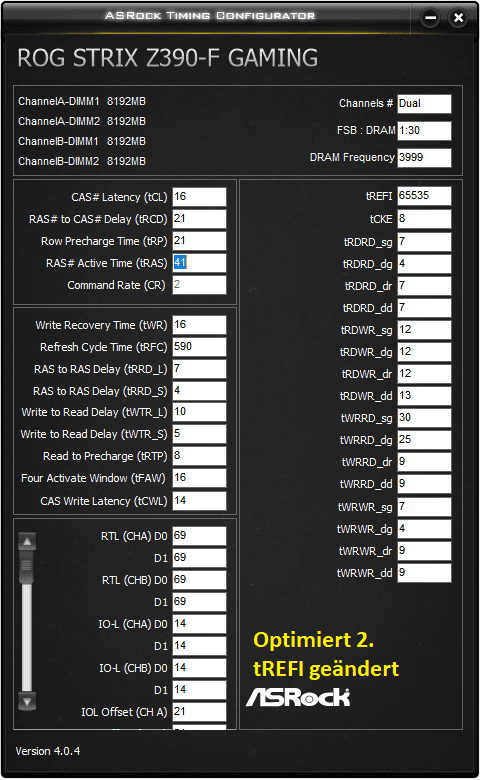Click the tWRRD_dg value field
This screenshot has width=480, height=780.
(x=424, y=440)
